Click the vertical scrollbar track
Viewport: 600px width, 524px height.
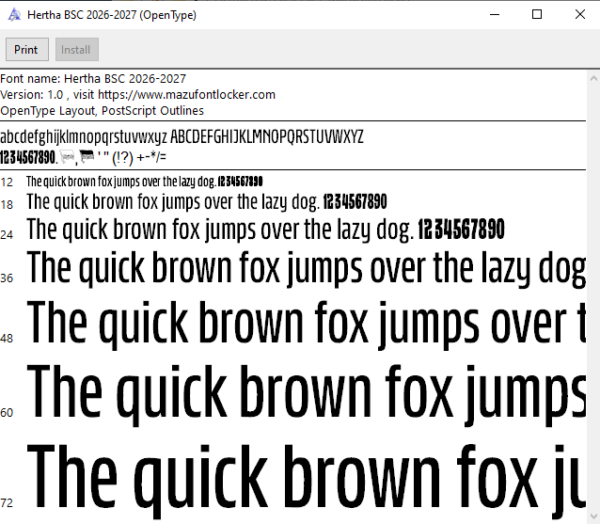click(x=593, y=297)
